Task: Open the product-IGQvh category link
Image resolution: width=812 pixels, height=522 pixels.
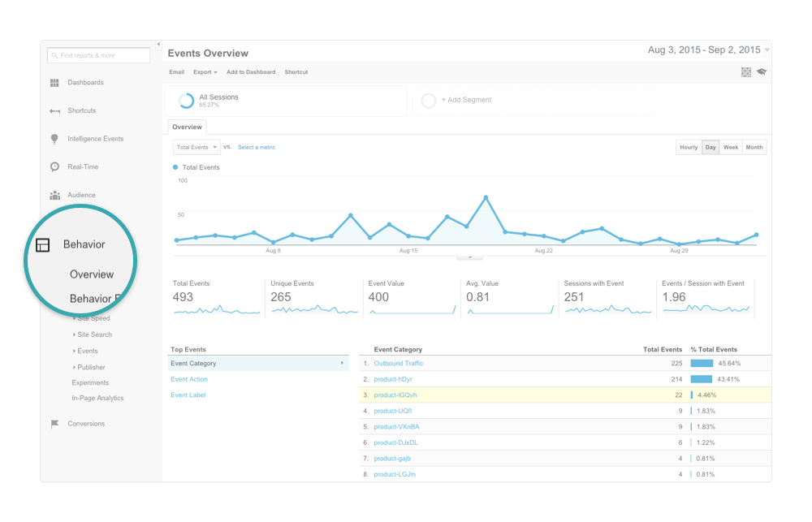Action: [x=395, y=395]
